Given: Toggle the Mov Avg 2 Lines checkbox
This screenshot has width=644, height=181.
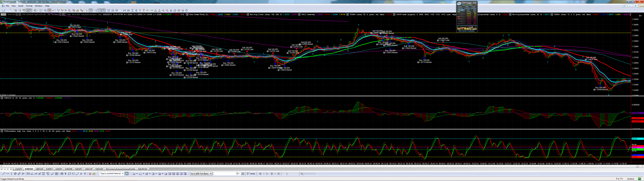Looking at the screenshot, I should (248, 14).
